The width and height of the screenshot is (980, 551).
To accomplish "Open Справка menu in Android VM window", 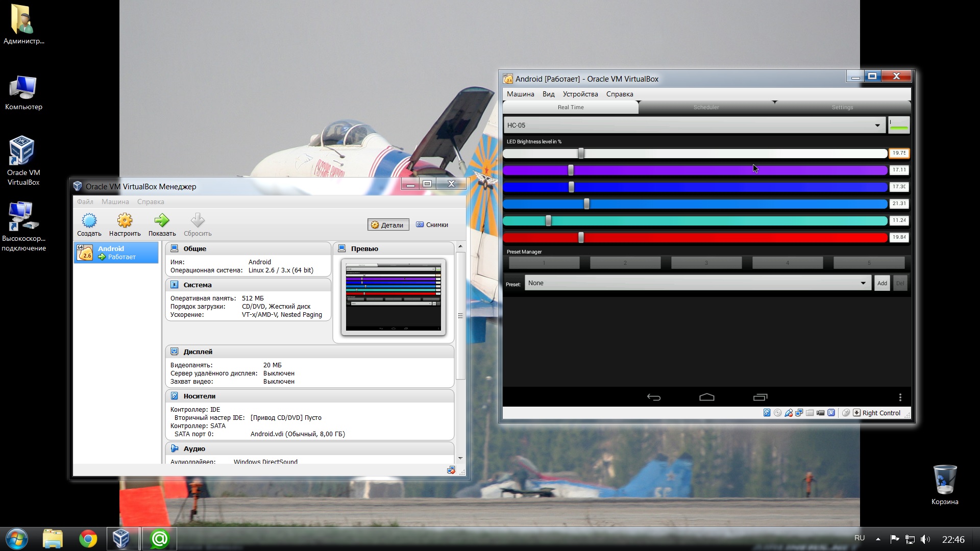I will pos(620,94).
